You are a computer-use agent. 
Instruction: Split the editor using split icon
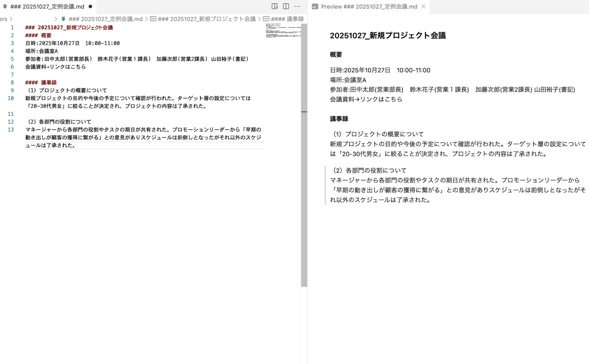tap(286, 6)
